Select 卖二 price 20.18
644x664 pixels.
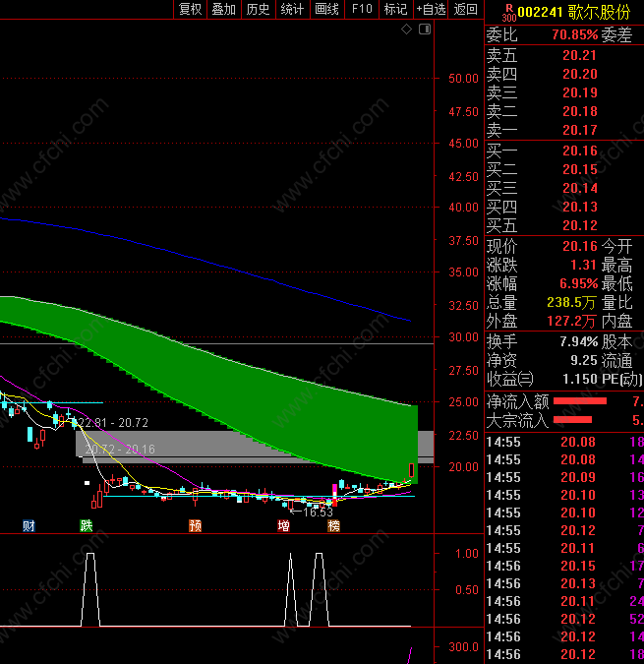[x=579, y=111]
